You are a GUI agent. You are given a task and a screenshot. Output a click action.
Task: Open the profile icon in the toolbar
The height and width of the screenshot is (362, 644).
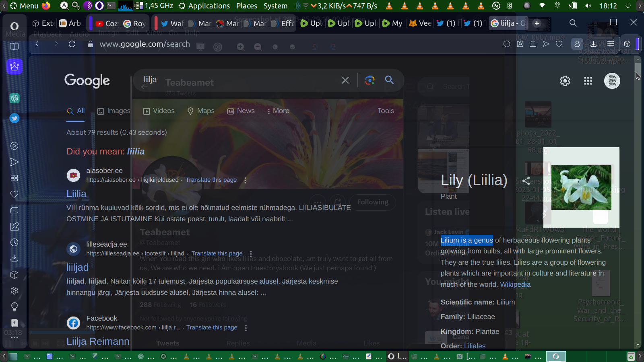click(577, 44)
